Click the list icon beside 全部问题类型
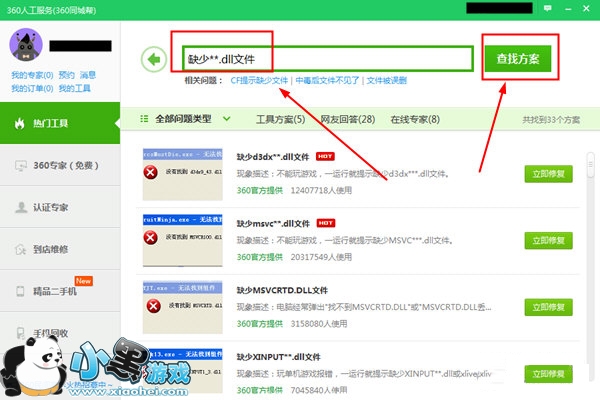This screenshot has height=400, width=600. (x=144, y=119)
